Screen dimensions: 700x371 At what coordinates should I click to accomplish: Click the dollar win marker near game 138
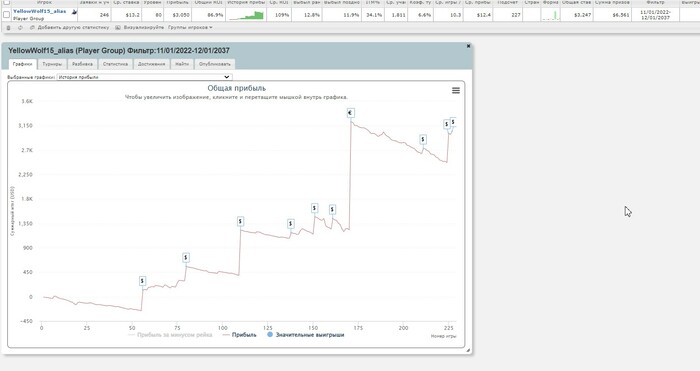(291, 224)
